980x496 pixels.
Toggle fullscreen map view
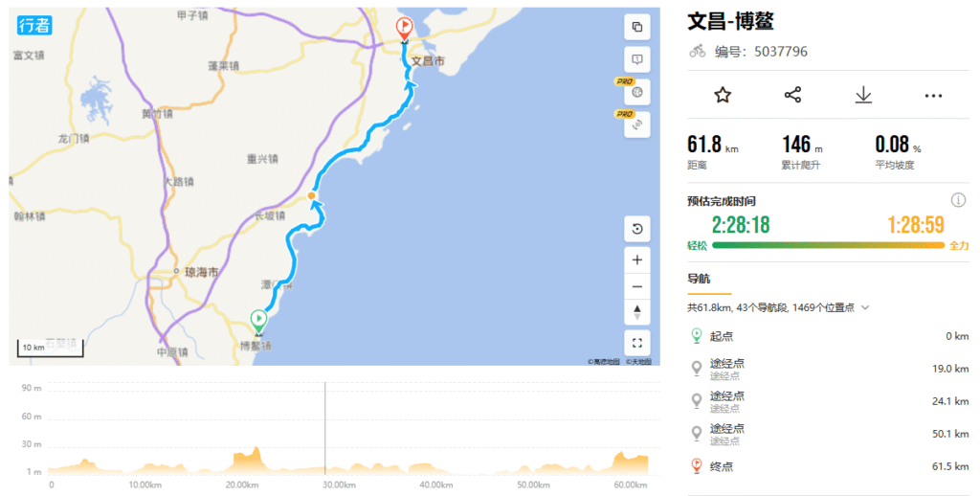[636, 343]
